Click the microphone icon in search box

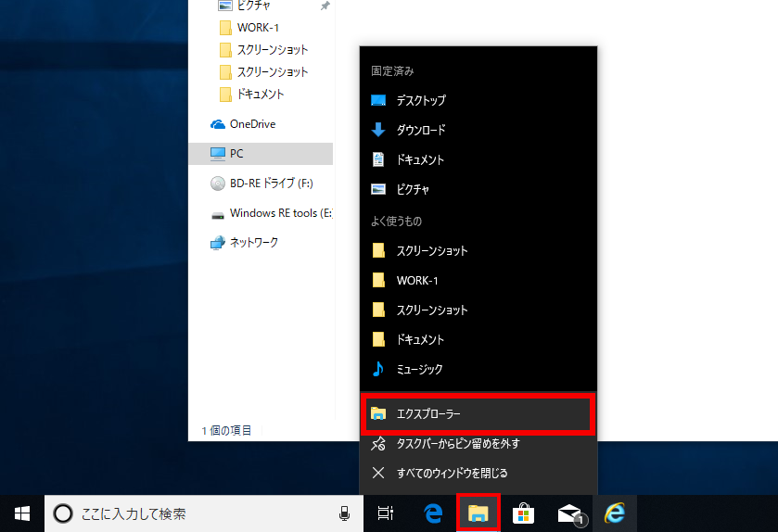tap(344, 513)
